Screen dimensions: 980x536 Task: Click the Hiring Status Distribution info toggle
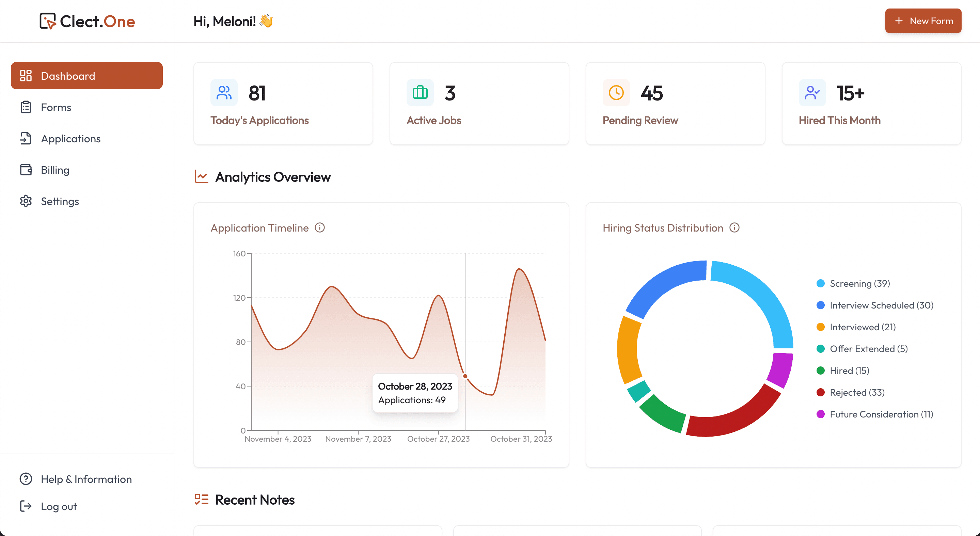734,228
